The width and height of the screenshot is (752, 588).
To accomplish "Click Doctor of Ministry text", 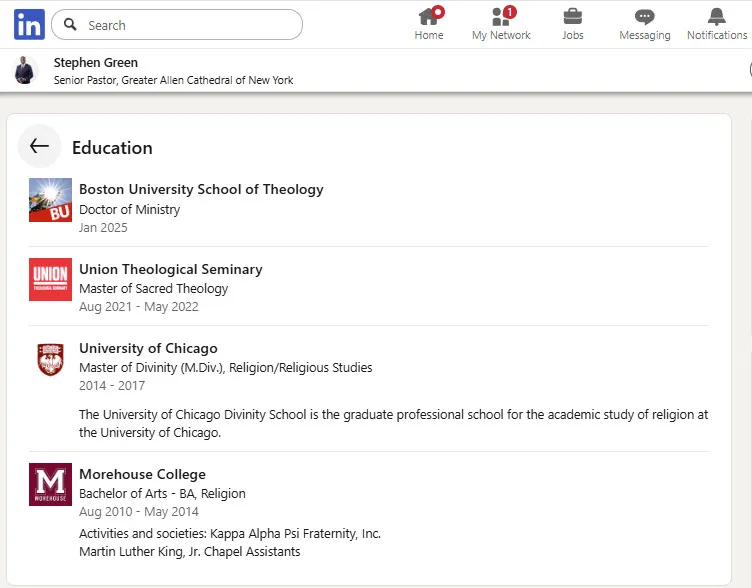I will (x=129, y=210).
